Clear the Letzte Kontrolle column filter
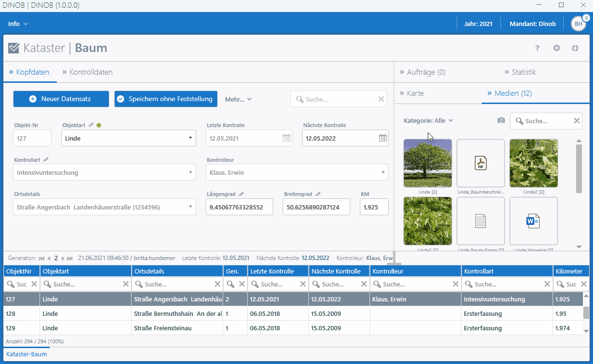The image size is (593, 364). pyautogui.click(x=303, y=284)
